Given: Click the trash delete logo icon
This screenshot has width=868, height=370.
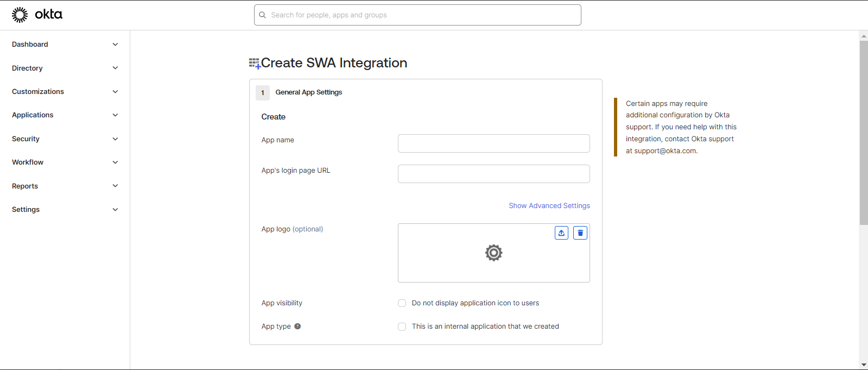Looking at the screenshot, I should coord(580,233).
